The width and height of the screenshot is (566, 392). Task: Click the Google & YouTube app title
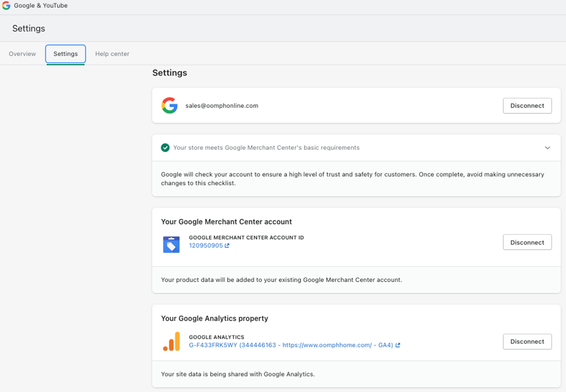pyautogui.click(x=41, y=6)
